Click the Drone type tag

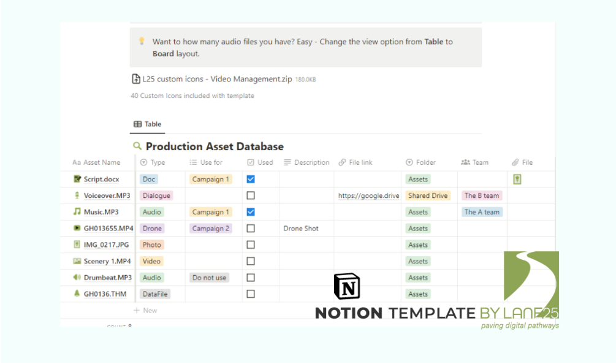coord(152,228)
